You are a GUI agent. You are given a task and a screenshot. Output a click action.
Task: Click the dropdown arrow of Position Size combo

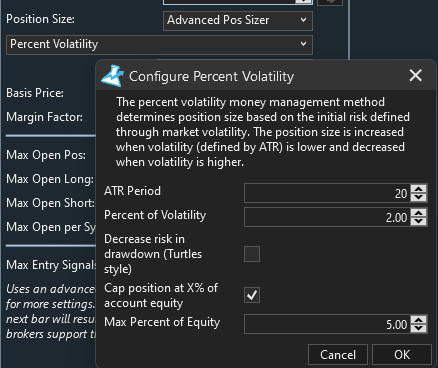click(303, 20)
